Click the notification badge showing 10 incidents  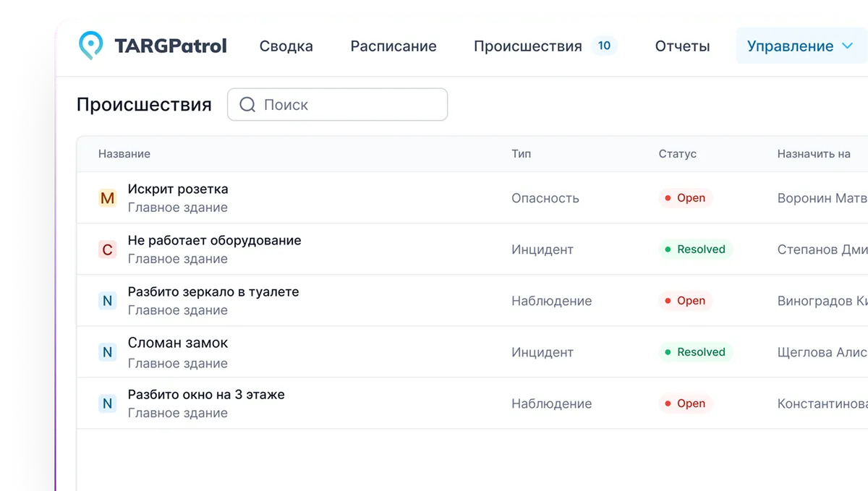604,45
